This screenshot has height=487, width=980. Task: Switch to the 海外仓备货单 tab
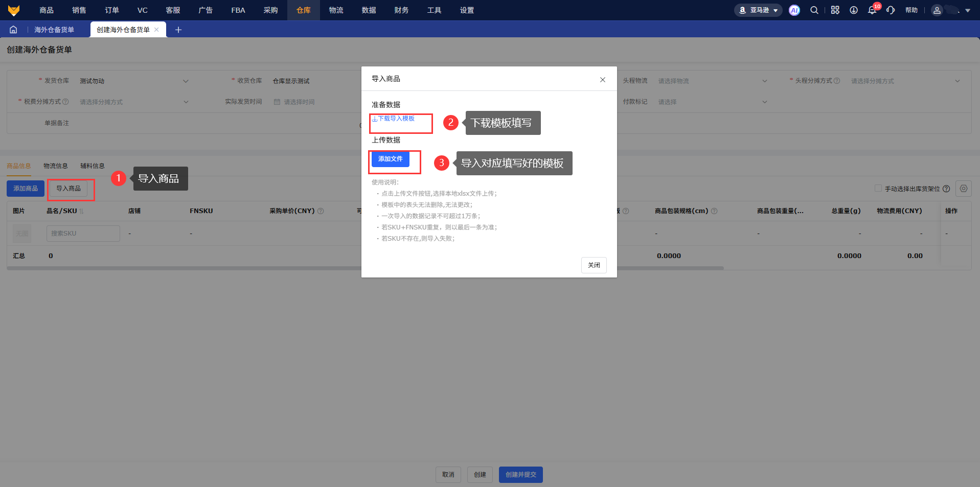(x=54, y=30)
